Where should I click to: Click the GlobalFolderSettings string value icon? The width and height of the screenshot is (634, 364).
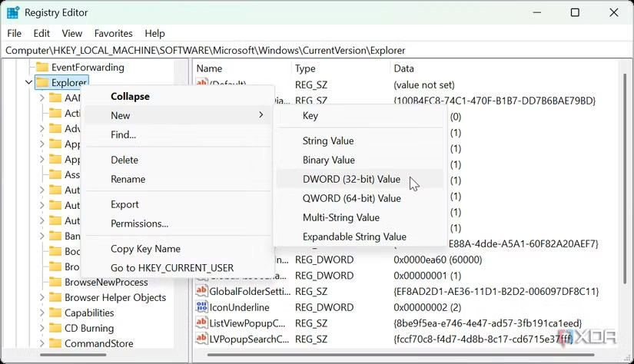(202, 291)
